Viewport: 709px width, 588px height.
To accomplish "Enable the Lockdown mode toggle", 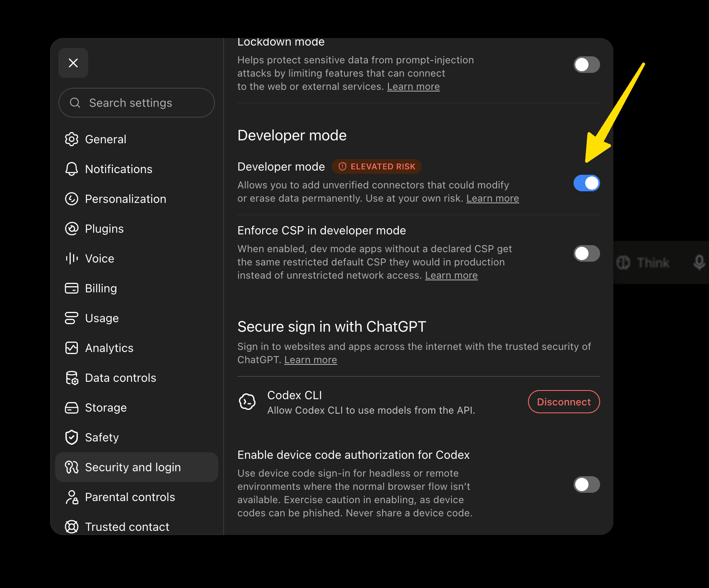I will pos(586,65).
